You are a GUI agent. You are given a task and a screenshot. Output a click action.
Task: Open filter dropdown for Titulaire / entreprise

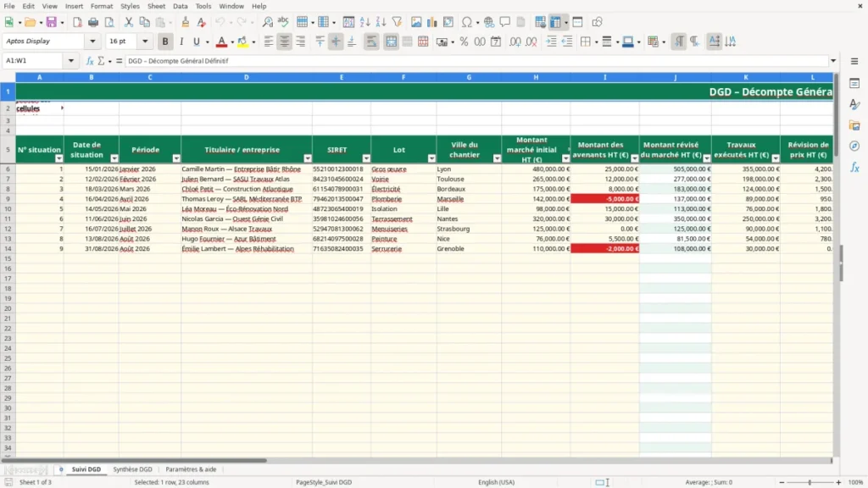point(308,158)
